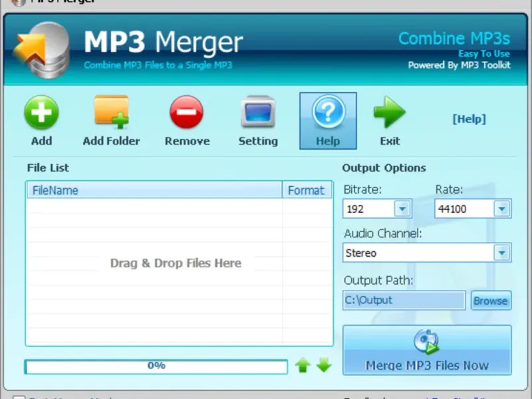The width and height of the screenshot is (532, 399).
Task: Click the Drag & Drop Files Here text
Action: pyautogui.click(x=176, y=263)
